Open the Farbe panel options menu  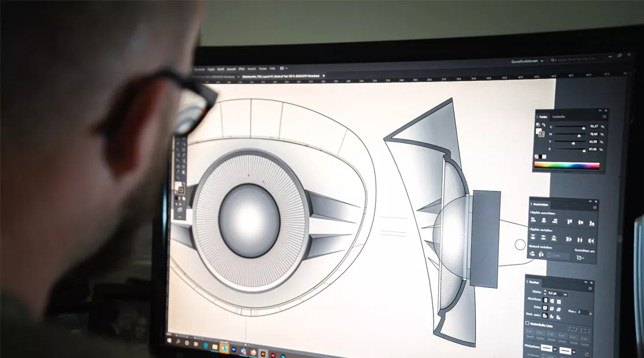[x=604, y=117]
